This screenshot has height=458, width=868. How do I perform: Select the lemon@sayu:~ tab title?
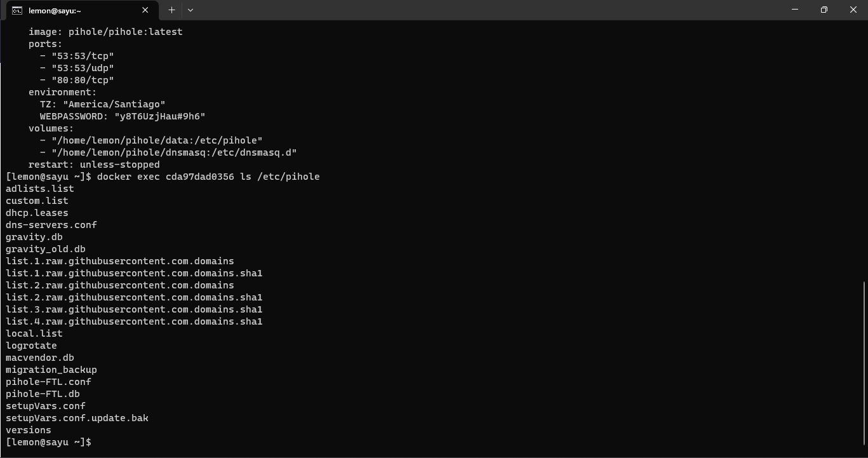[55, 11]
